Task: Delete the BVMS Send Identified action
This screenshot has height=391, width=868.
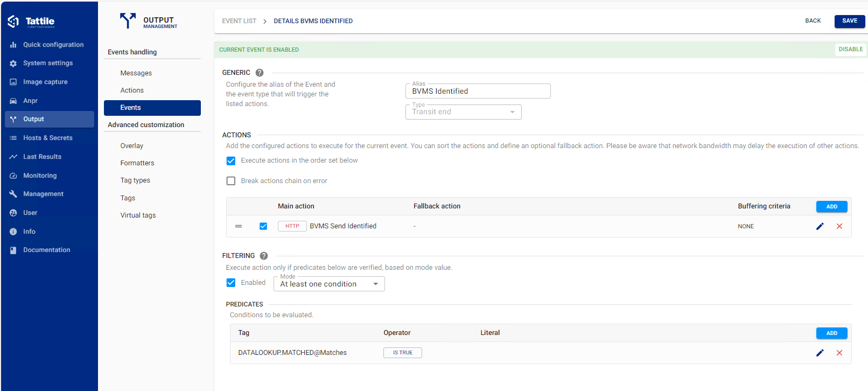Action: tap(839, 226)
